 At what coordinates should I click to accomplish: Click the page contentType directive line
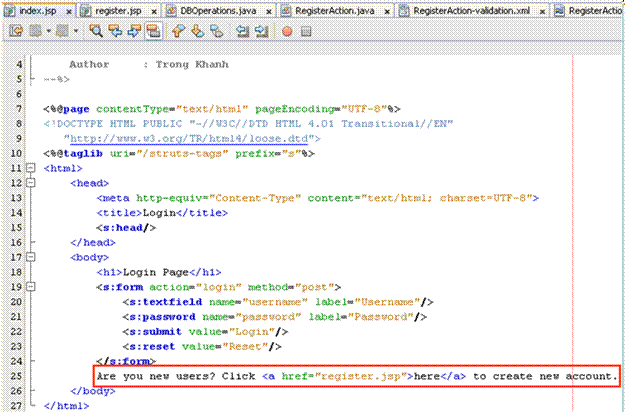[x=222, y=108]
